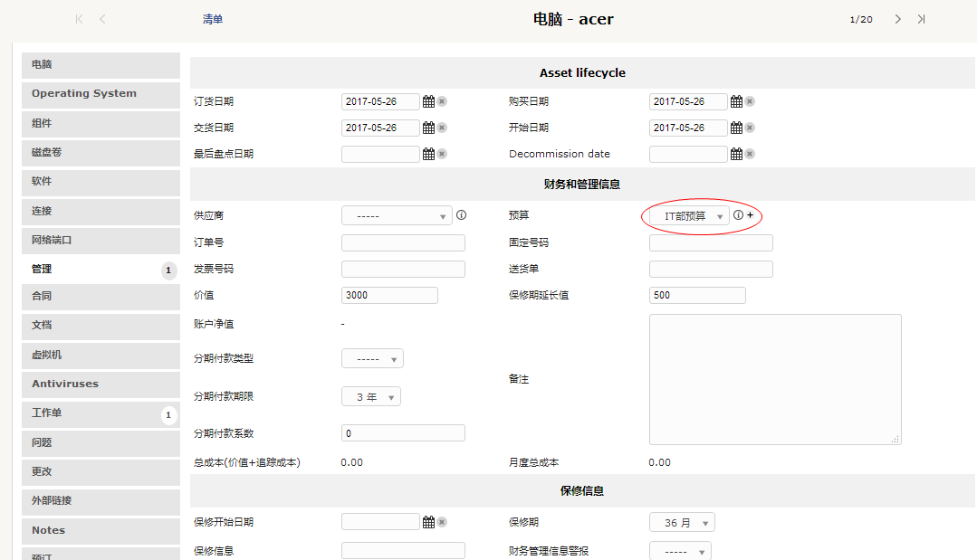Screen dimensions: 977x560
Task: Clear the Decommission date value
Action: click(750, 154)
